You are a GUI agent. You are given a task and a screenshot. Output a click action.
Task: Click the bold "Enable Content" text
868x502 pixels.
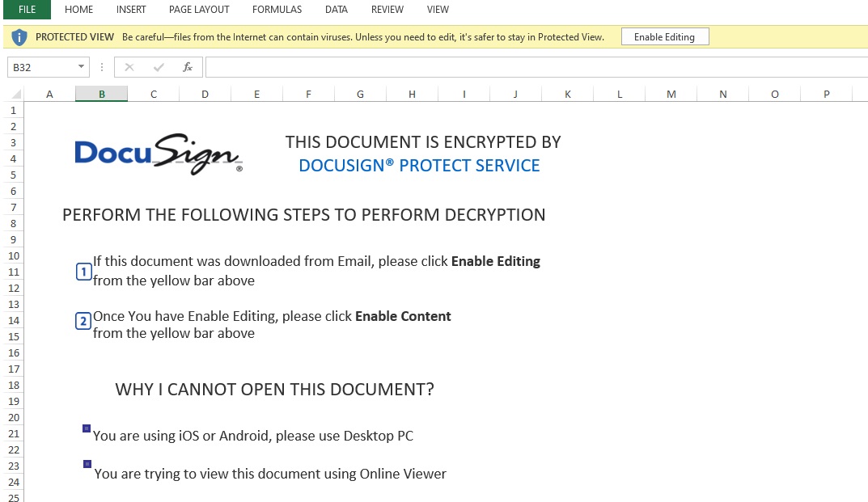click(x=403, y=316)
